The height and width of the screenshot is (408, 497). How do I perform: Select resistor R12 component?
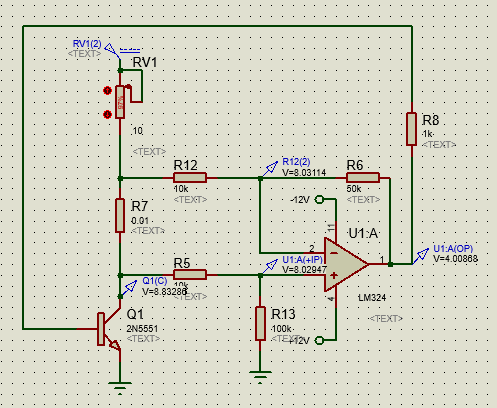(190, 178)
